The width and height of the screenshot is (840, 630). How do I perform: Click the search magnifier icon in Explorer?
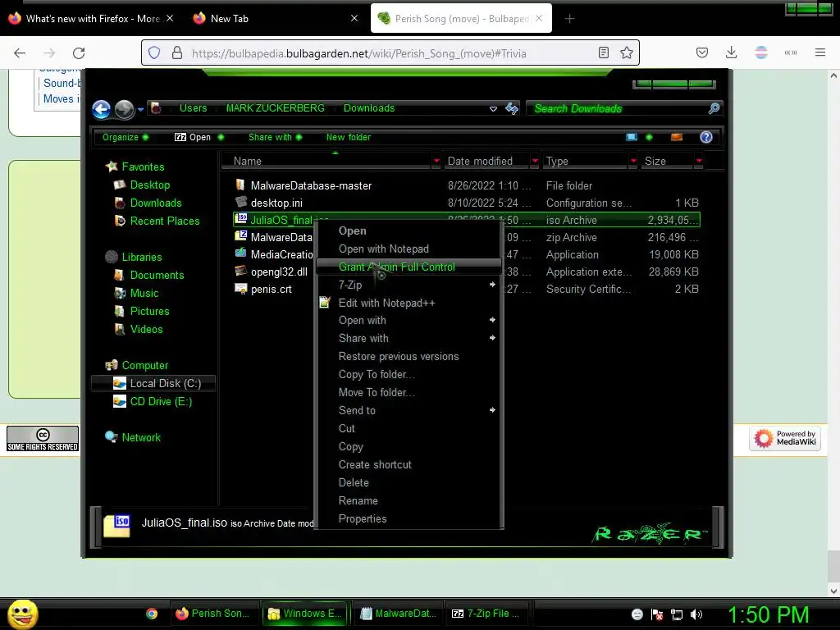tap(714, 109)
